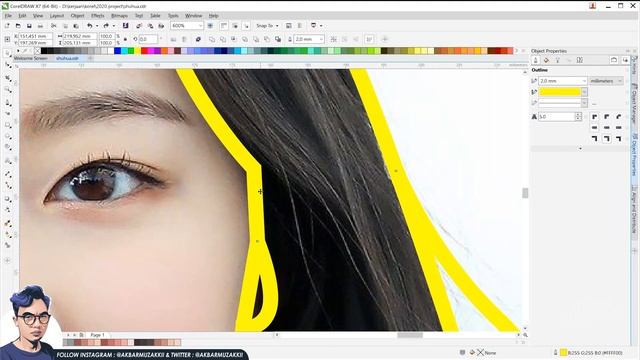
Task: Select the Transparency tool in the toolbox
Action: [8, 210]
